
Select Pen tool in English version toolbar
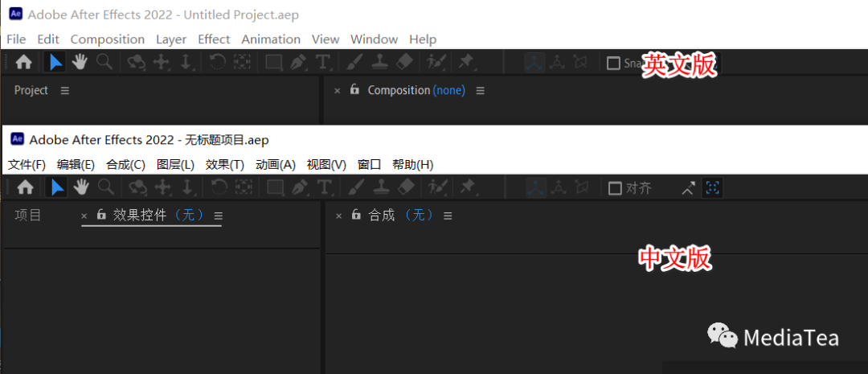299,63
